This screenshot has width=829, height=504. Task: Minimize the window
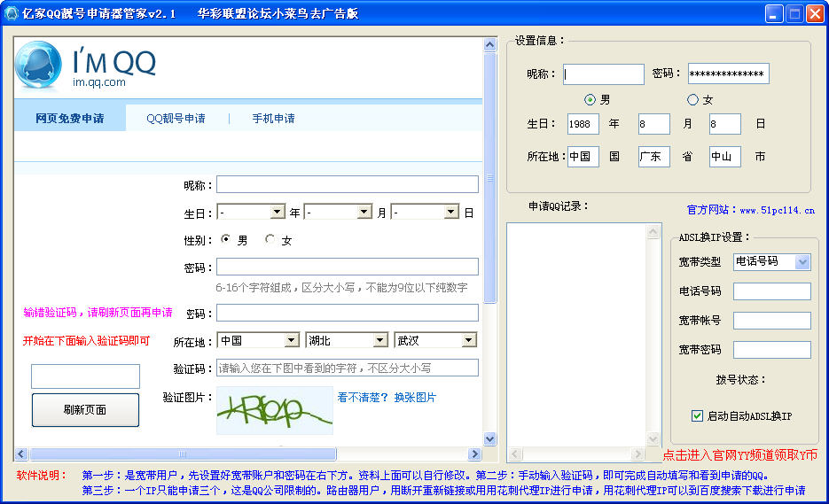point(774,14)
